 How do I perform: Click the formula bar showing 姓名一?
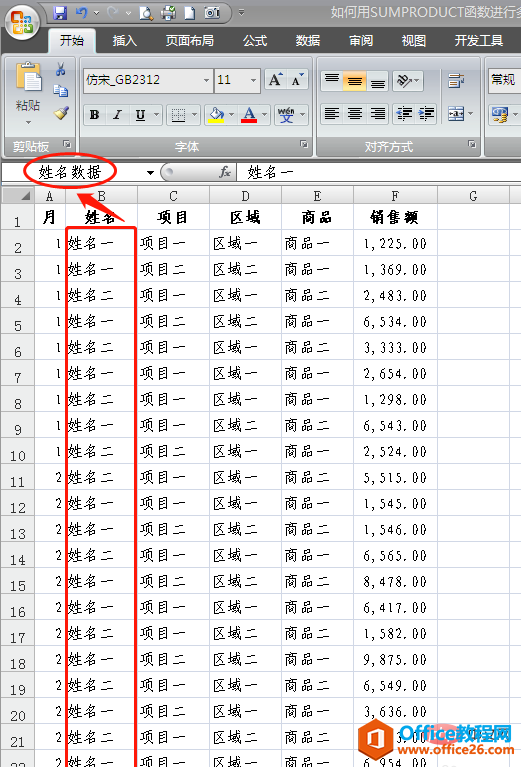[378, 172]
